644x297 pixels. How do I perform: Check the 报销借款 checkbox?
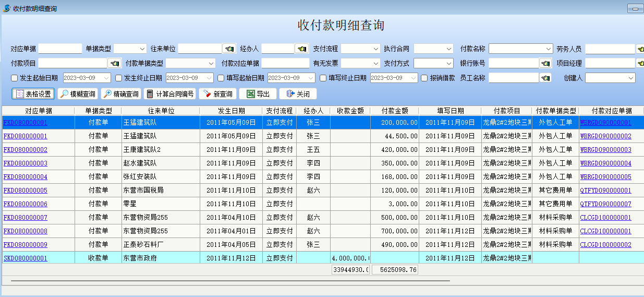[424, 78]
